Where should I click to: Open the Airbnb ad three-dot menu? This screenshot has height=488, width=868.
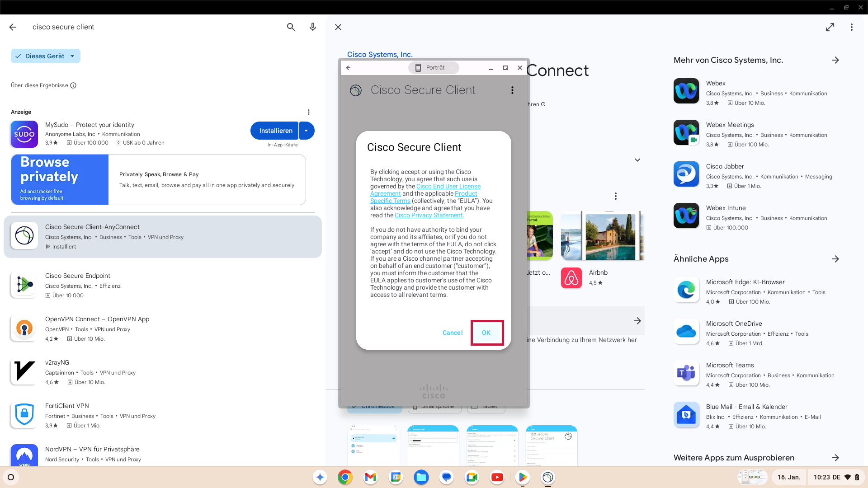[x=616, y=196]
